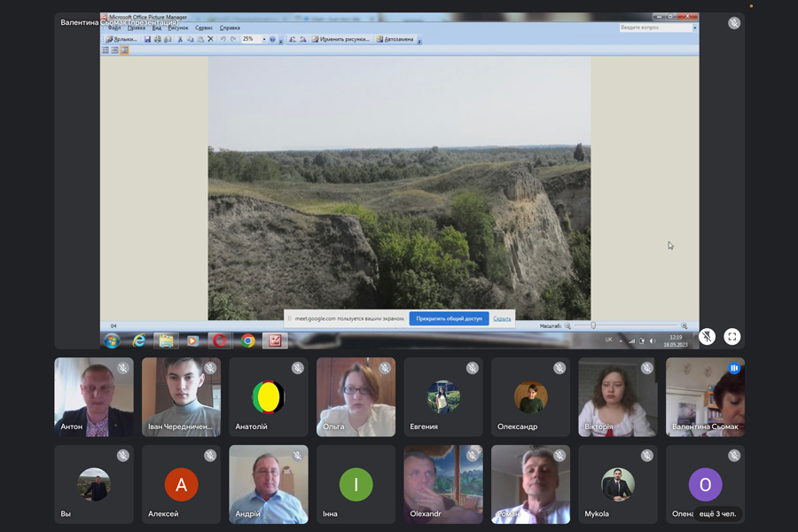
Task: Open Chrome from the Windows taskbar
Action: pos(247,340)
